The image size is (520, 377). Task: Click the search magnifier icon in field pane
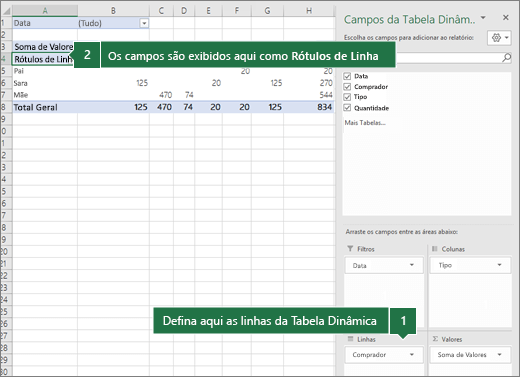[506, 58]
